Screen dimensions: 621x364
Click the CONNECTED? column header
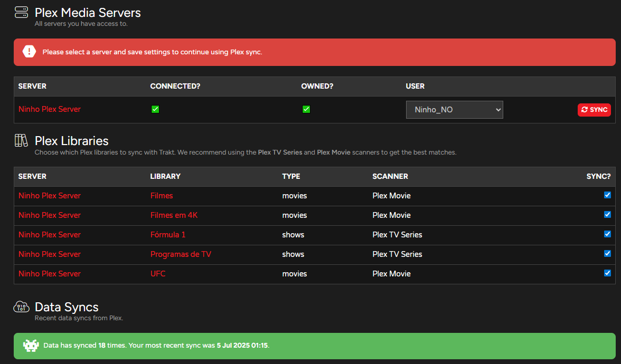point(175,87)
